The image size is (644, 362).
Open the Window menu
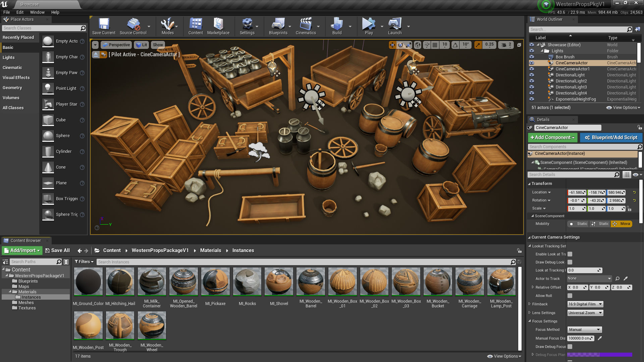click(37, 12)
